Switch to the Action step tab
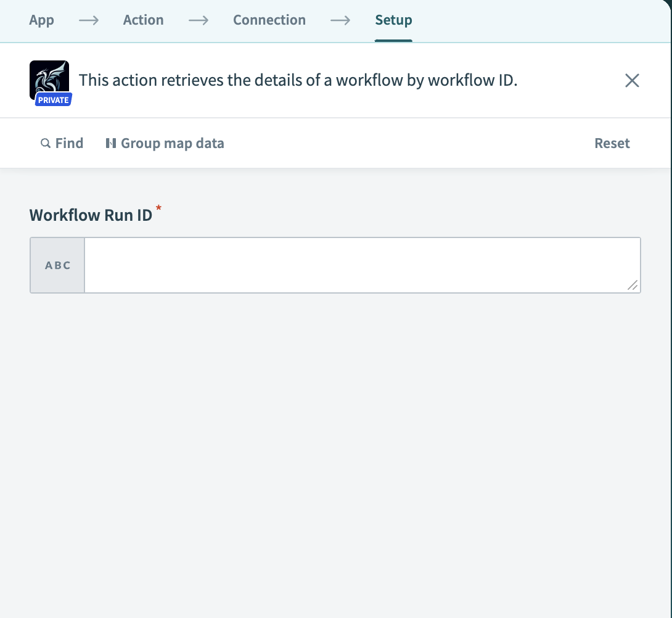This screenshot has height=618, width=672. click(143, 20)
